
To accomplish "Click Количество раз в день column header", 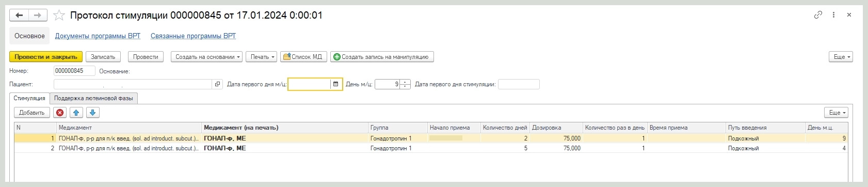I will pyautogui.click(x=615, y=128).
